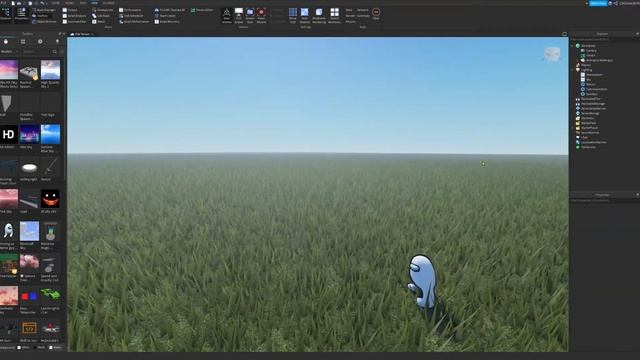Toggle the View Selector button
The height and width of the screenshot is (360, 640).
(x=227, y=16)
